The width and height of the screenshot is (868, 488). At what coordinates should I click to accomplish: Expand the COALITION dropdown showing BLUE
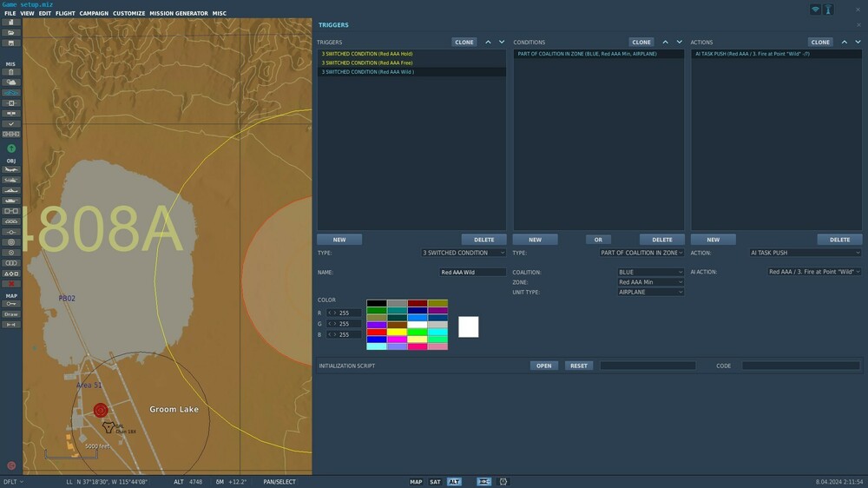point(650,273)
